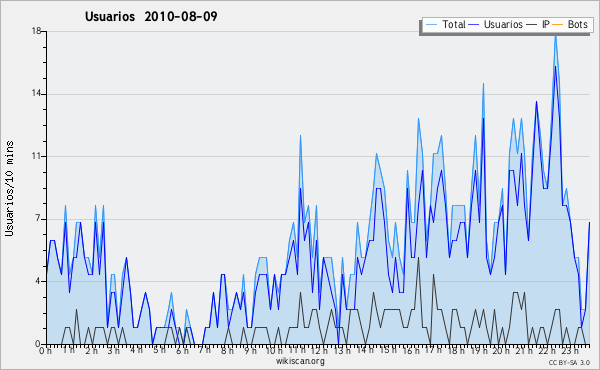
Task: Click the x-axis label 0 h
Action: tap(45, 351)
